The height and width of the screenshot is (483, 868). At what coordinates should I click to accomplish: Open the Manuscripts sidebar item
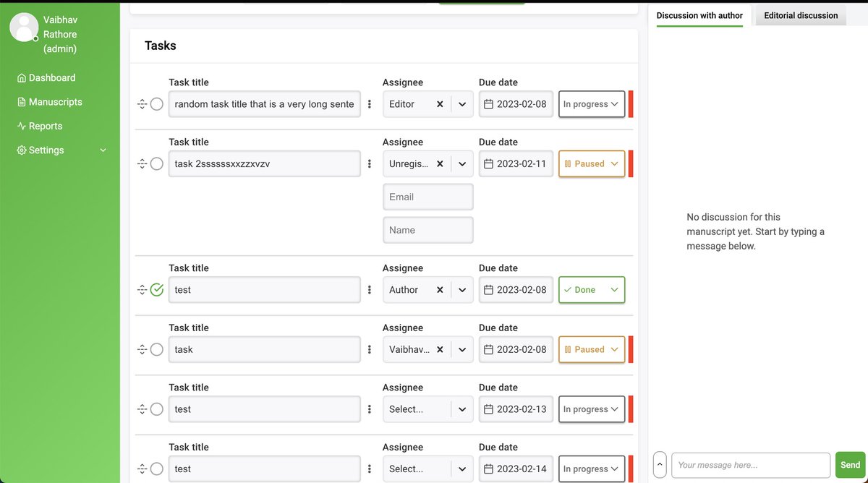click(49, 102)
